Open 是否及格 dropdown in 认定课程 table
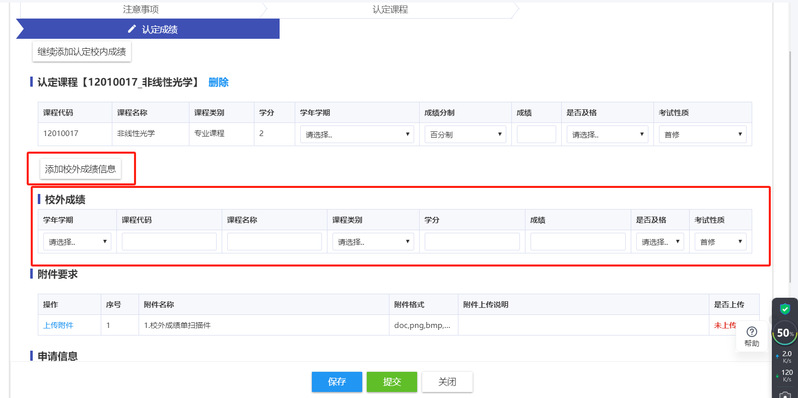 point(607,134)
